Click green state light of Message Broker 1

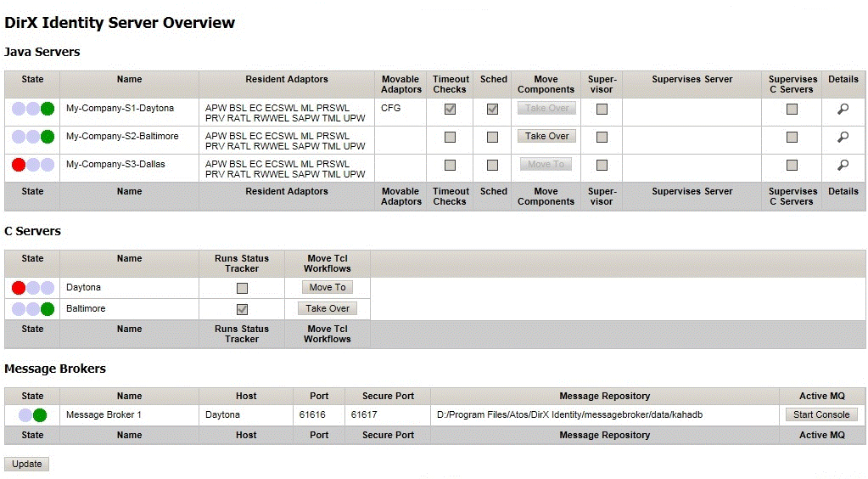click(40, 415)
